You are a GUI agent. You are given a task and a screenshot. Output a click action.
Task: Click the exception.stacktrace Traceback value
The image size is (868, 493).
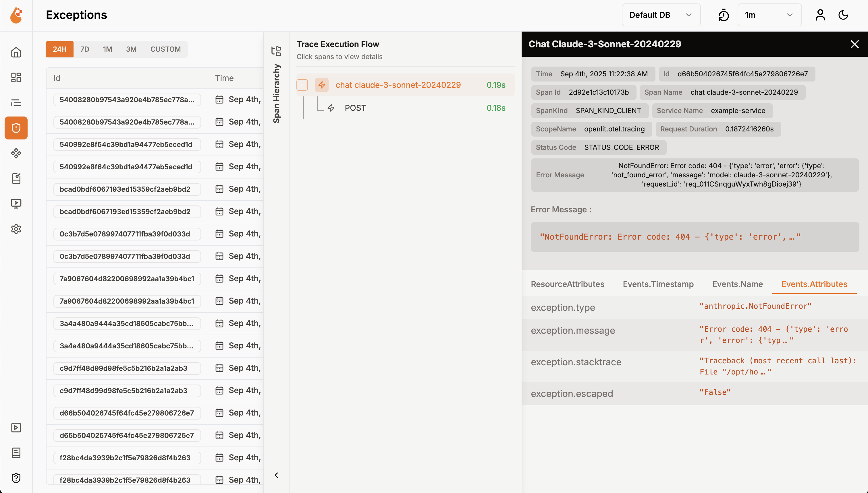click(778, 366)
